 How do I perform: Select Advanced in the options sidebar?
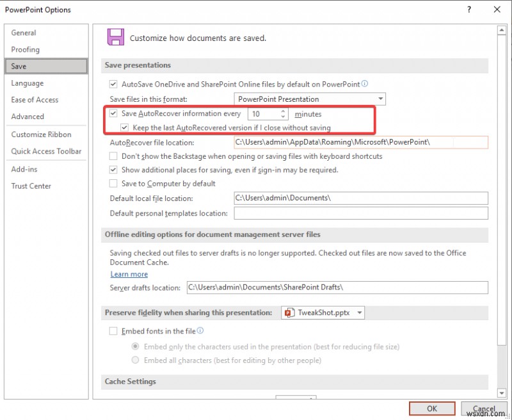click(28, 117)
